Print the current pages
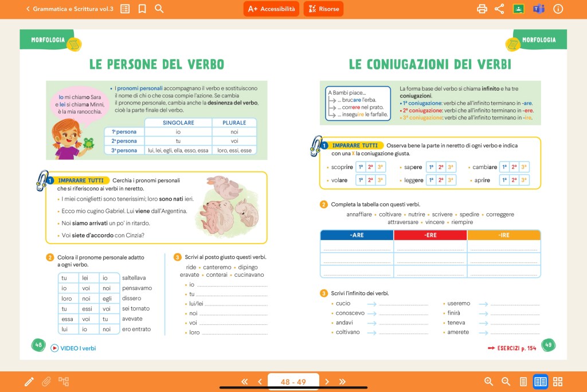 tap(482, 9)
